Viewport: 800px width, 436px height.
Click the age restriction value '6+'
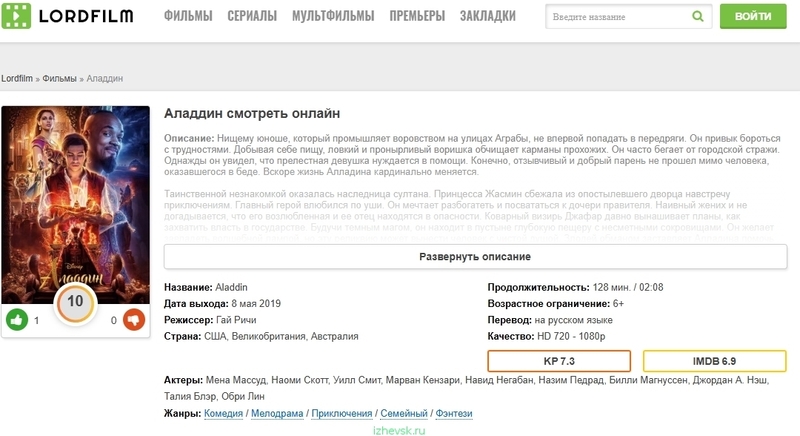tap(618, 303)
